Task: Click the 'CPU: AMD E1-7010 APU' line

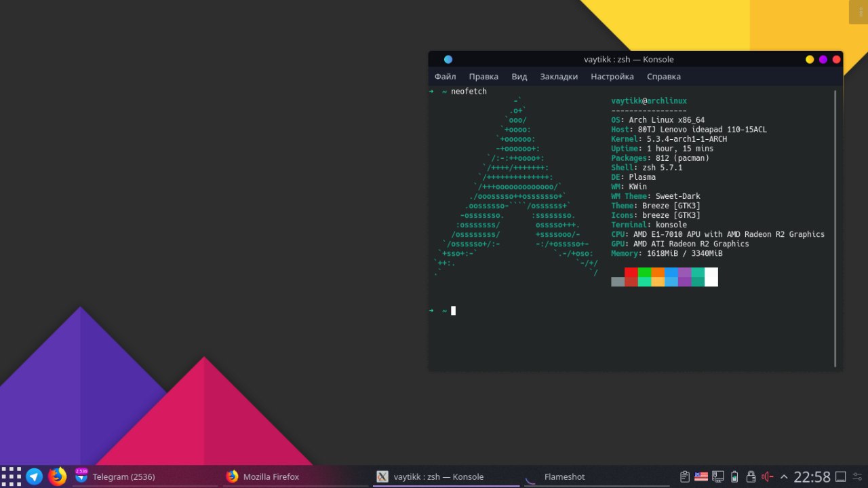Action: click(717, 234)
